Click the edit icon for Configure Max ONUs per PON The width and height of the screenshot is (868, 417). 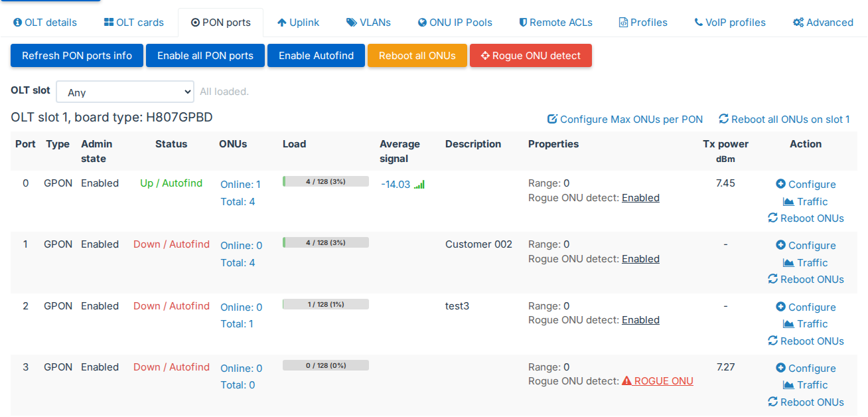pyautogui.click(x=552, y=119)
